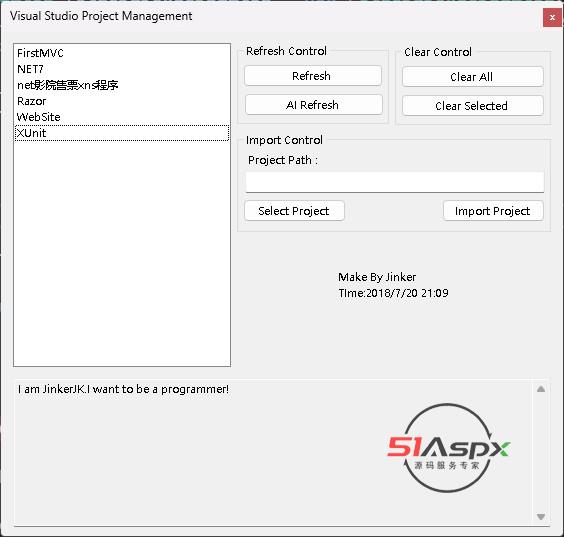Click the Clear All button
The width and height of the screenshot is (564, 537).
point(472,77)
